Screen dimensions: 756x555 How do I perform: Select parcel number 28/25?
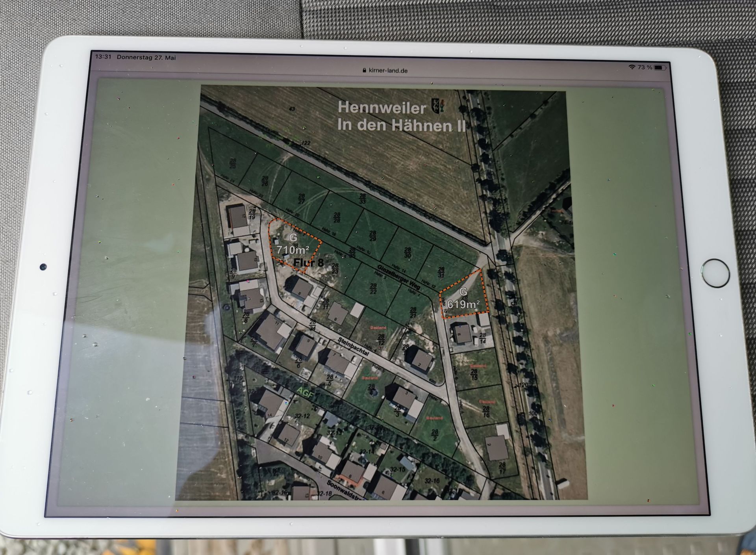(233, 163)
